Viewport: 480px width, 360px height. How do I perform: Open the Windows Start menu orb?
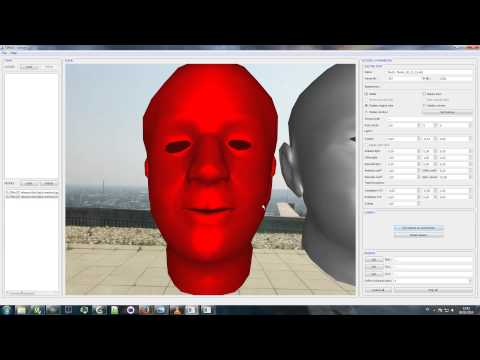[7, 310]
